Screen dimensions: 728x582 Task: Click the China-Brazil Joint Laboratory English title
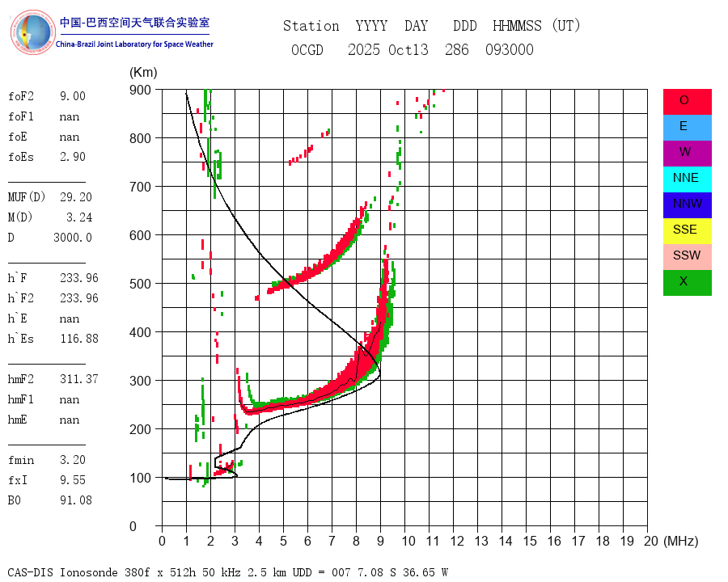134,44
